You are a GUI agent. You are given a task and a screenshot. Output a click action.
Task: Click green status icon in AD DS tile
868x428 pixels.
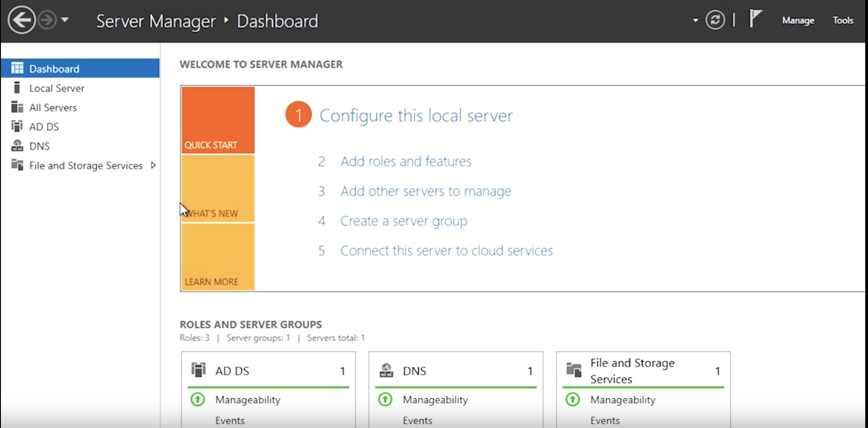pos(198,400)
